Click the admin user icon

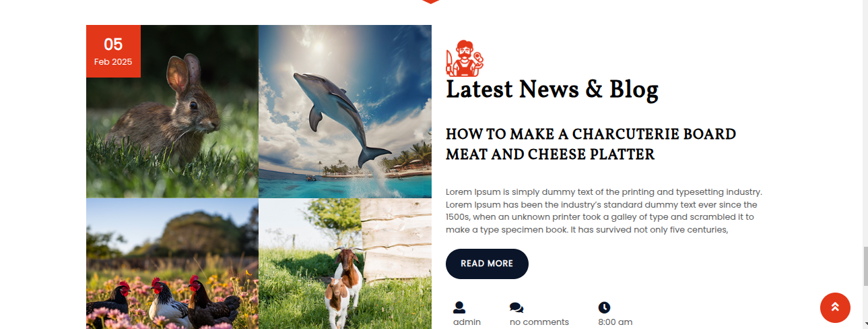[459, 307]
